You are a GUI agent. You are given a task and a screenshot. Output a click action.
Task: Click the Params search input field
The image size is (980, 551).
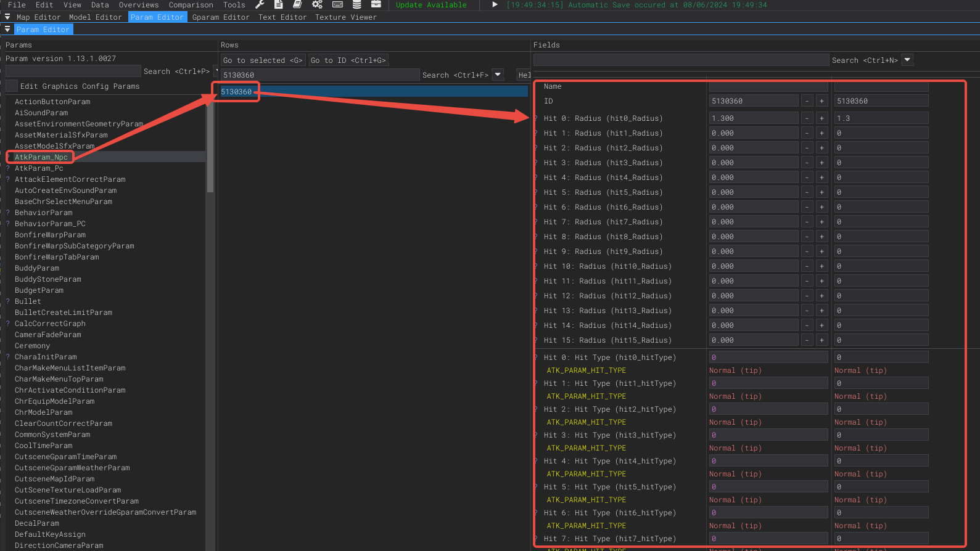[73, 71]
